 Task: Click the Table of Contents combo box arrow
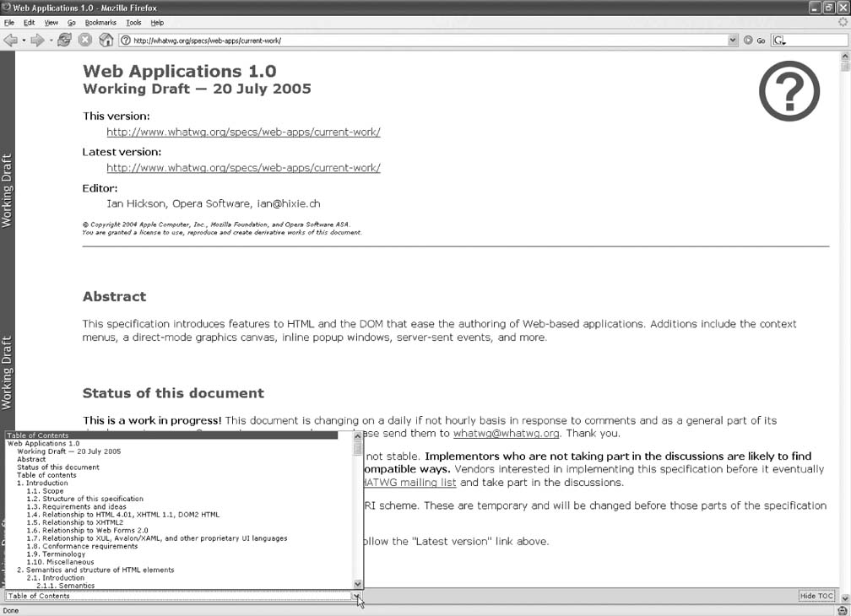point(358,596)
